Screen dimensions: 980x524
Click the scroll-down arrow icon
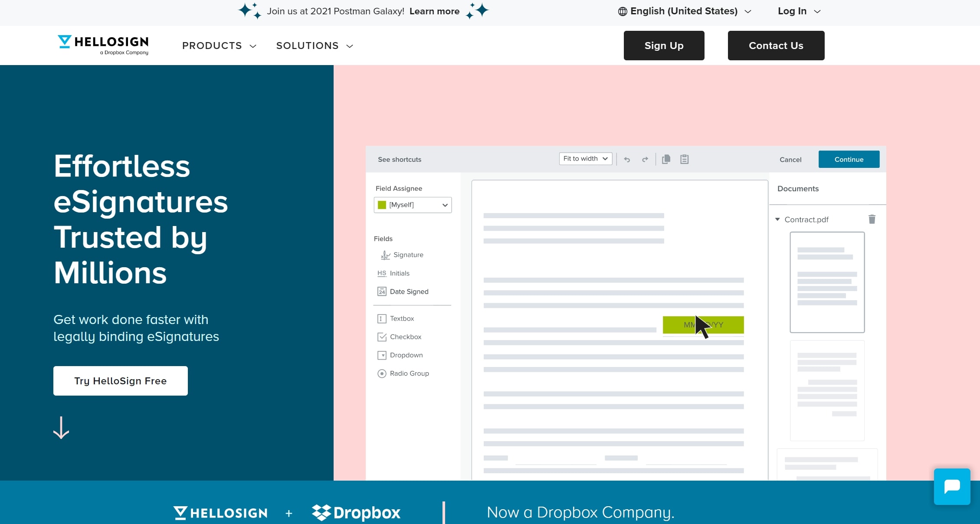(x=61, y=428)
